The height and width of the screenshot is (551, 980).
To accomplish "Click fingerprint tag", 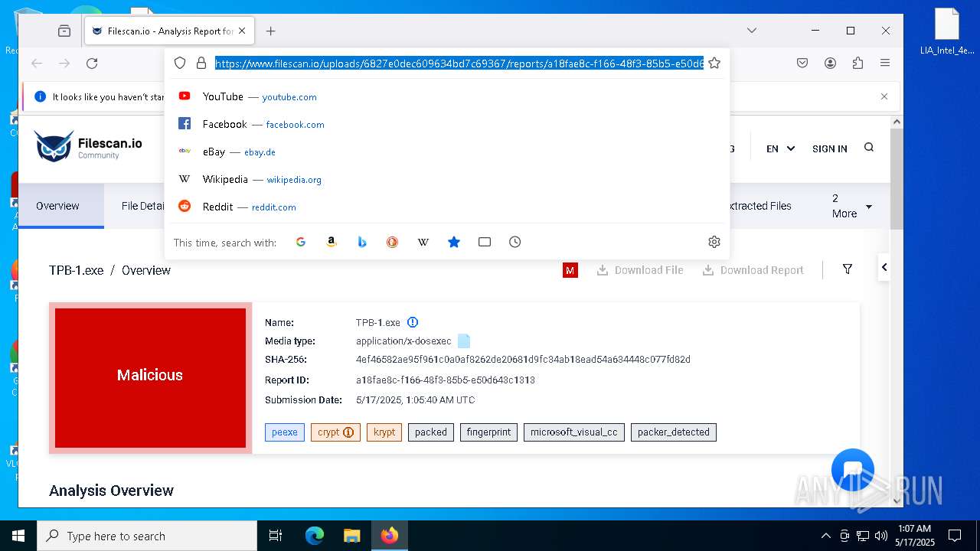I will click(x=488, y=432).
